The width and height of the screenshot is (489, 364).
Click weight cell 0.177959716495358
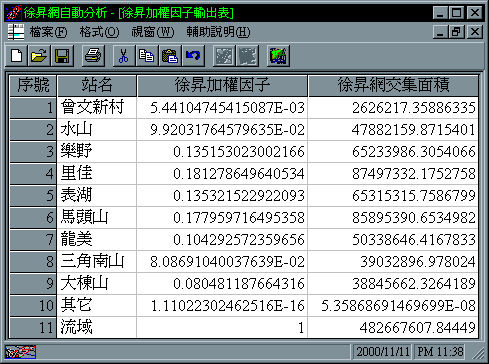pyautogui.click(x=222, y=218)
